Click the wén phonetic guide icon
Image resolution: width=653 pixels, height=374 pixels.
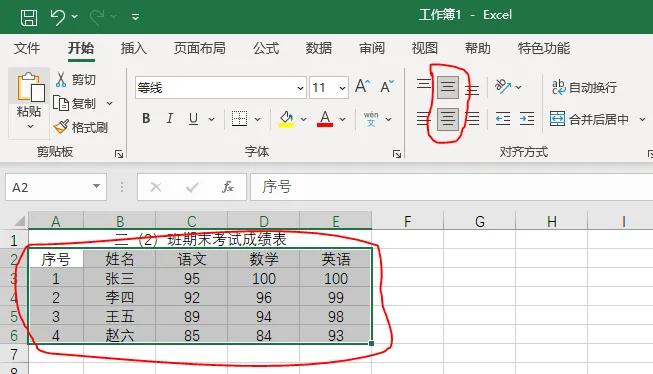371,119
